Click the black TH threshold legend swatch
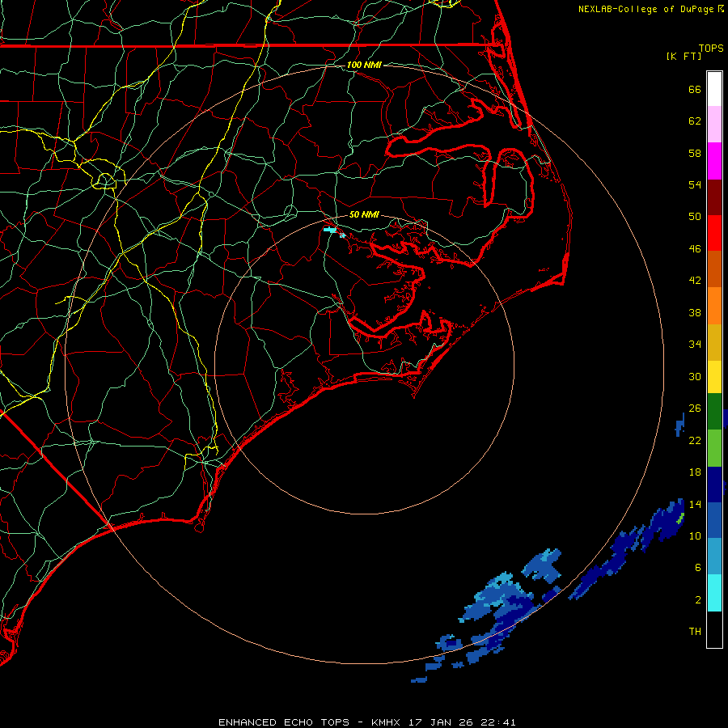Screen dimensions: 728x728 714,629
